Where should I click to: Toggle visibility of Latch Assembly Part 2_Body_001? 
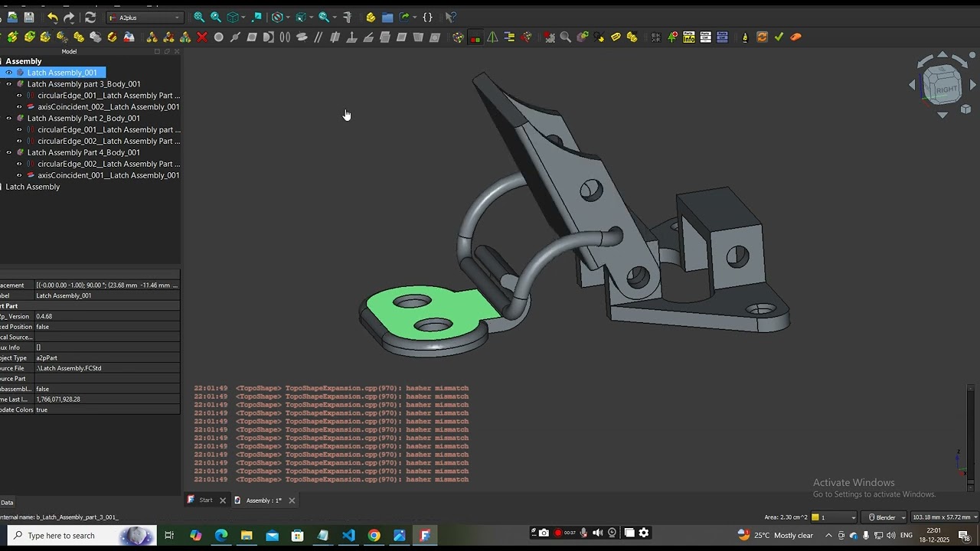point(9,119)
